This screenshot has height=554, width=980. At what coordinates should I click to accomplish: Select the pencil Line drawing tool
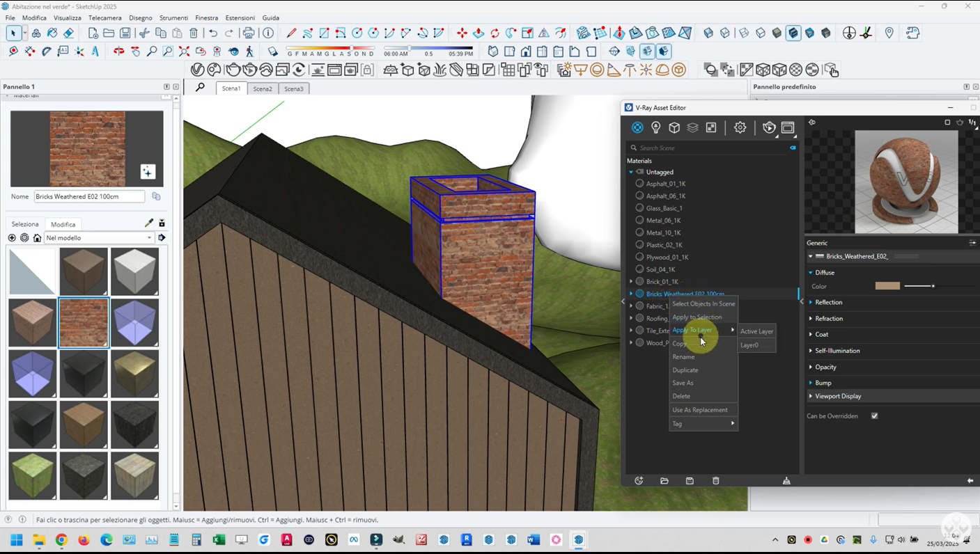291,33
